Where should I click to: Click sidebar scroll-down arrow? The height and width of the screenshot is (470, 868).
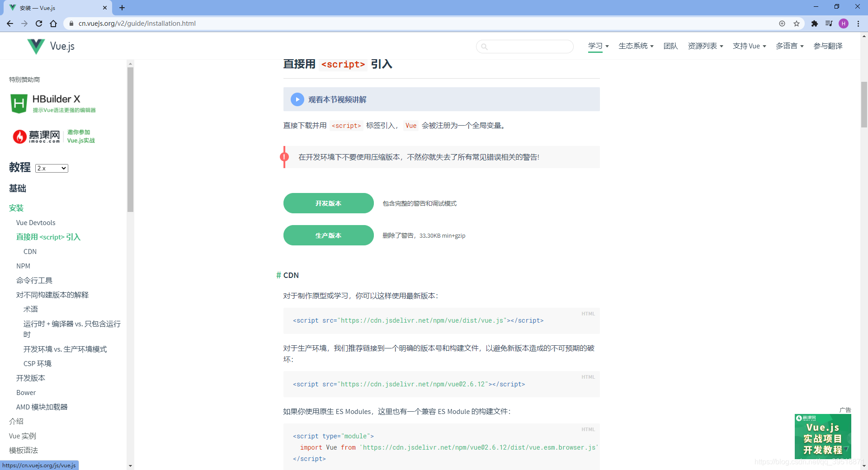[130, 466]
